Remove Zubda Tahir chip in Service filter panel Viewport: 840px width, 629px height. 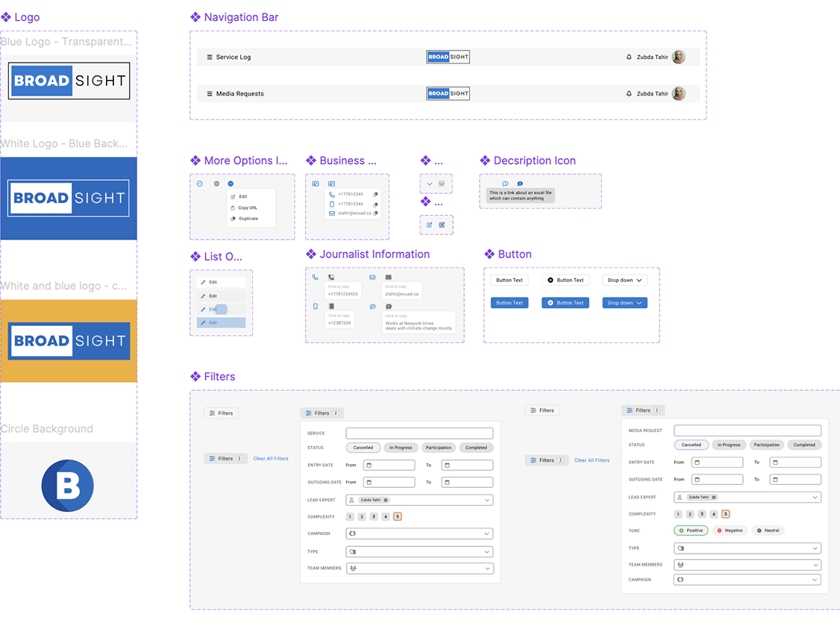[x=385, y=500]
